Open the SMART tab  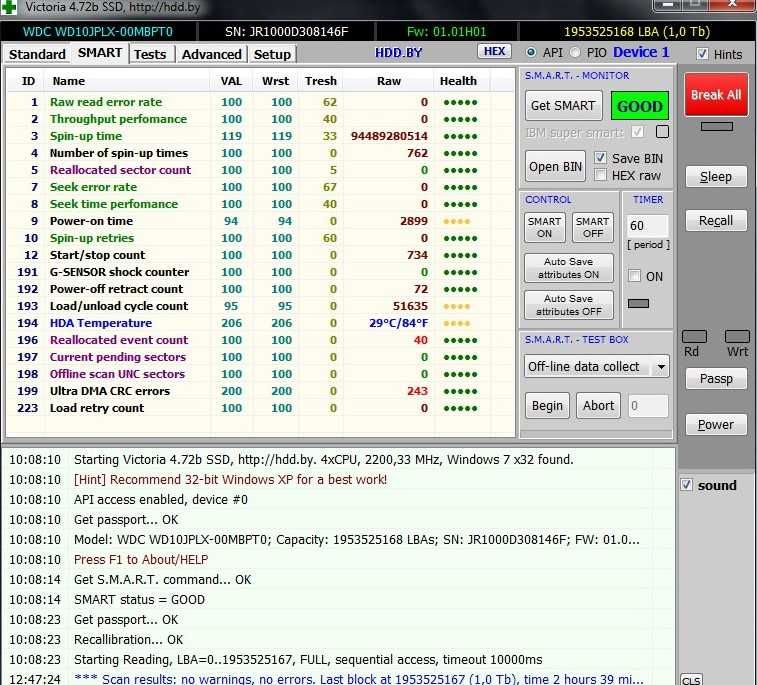(100, 53)
